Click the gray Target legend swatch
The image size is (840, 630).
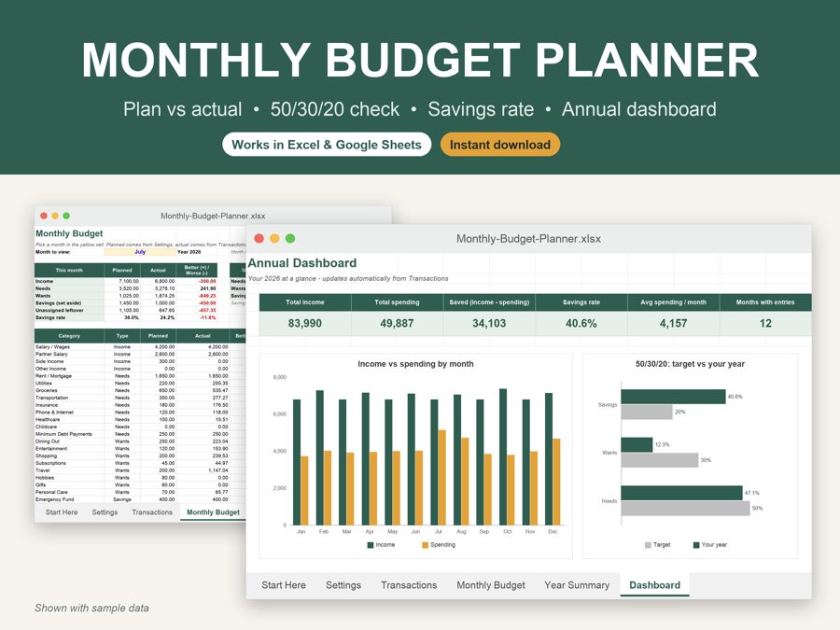(648, 545)
